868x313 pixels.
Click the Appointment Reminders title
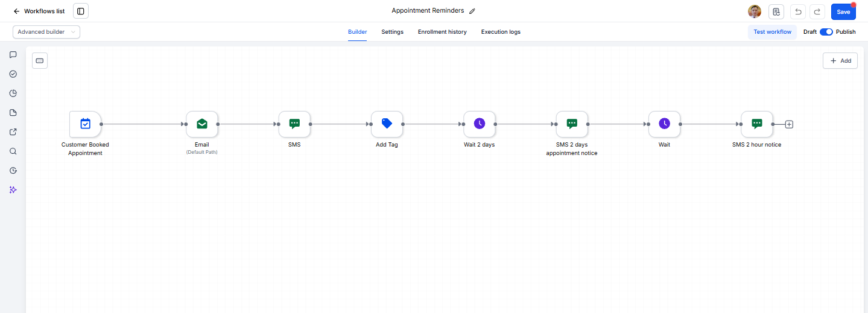pos(428,11)
